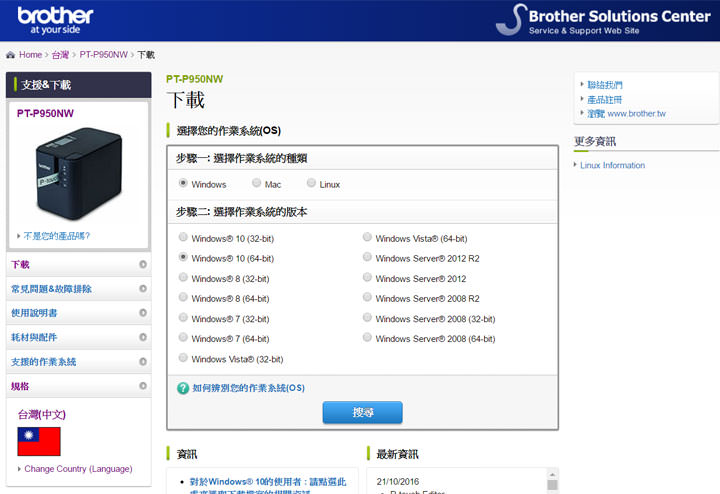Click the PT-P950NW sidebar product title
The width and height of the screenshot is (720, 494).
point(45,113)
